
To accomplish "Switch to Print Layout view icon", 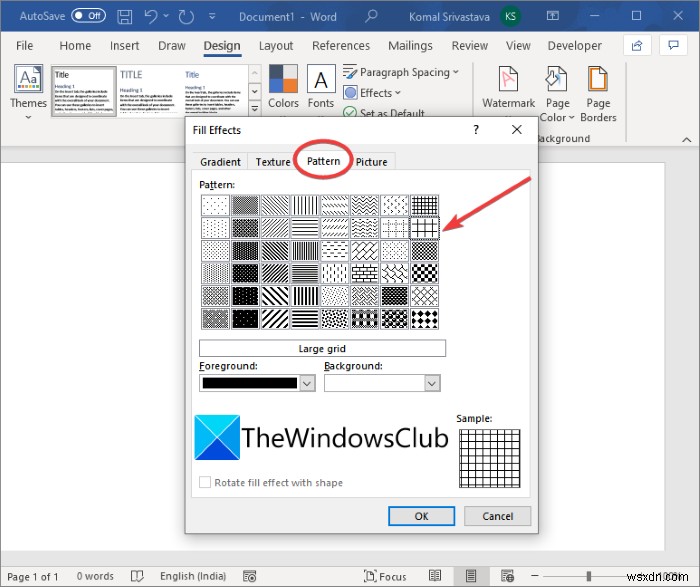I will pyautogui.click(x=471, y=576).
